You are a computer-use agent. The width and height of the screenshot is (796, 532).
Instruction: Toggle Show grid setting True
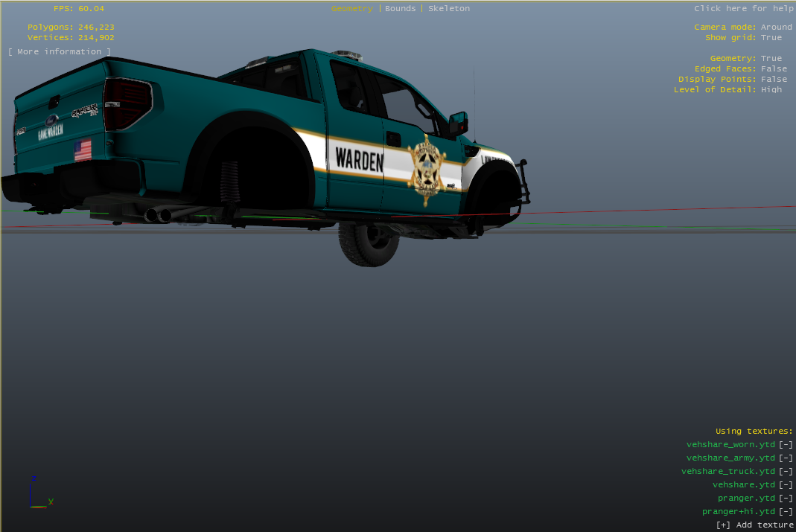(771, 37)
